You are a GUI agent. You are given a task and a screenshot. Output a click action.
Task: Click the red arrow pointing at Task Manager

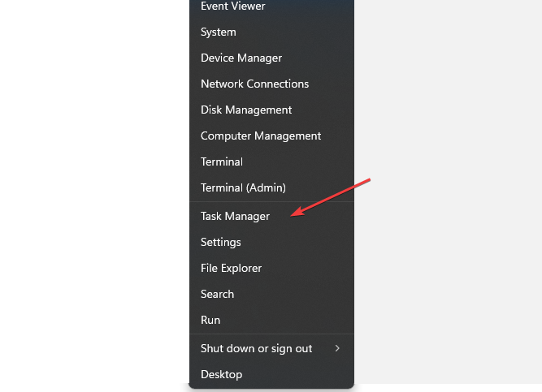332,197
